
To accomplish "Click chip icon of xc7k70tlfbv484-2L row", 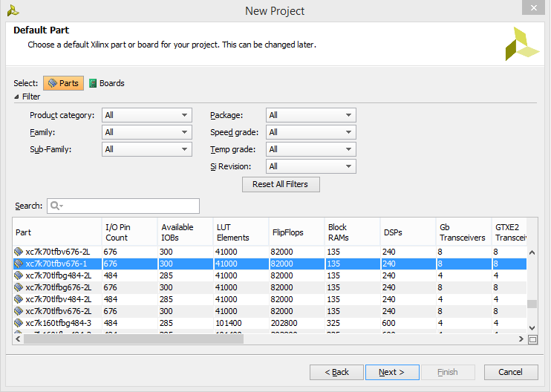I will pos(19,299).
